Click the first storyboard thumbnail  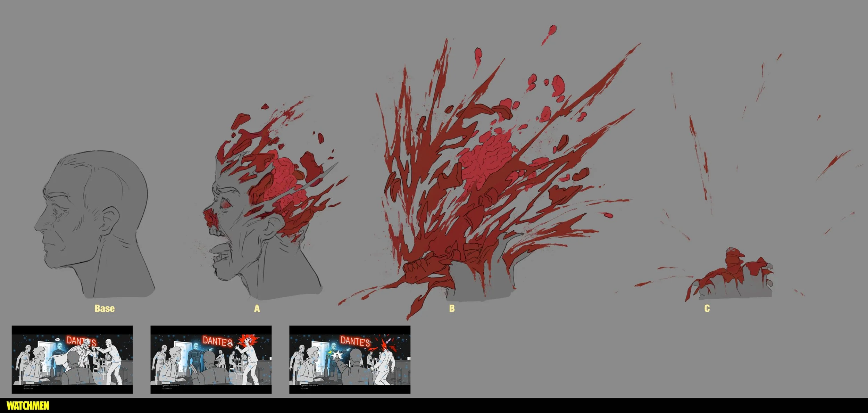point(72,360)
